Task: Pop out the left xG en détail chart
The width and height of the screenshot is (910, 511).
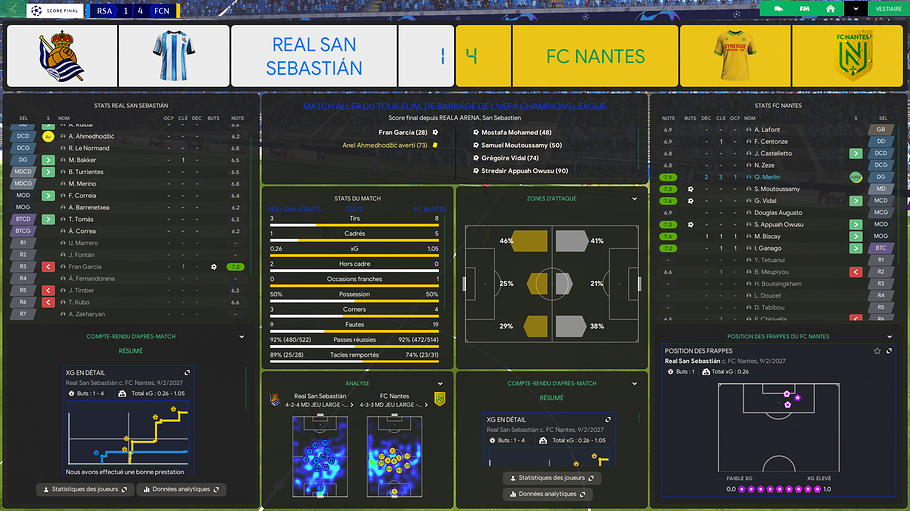Action: click(x=187, y=373)
